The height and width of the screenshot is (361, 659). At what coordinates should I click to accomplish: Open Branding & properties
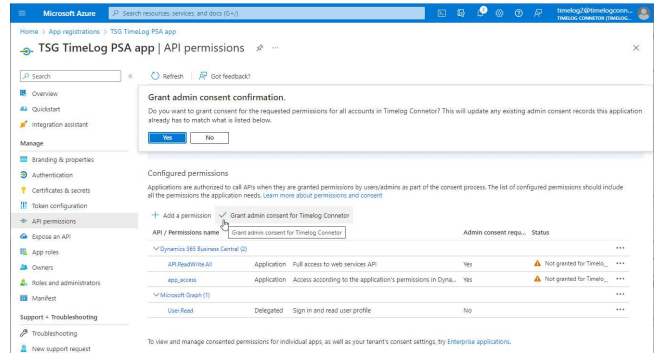tap(63, 160)
